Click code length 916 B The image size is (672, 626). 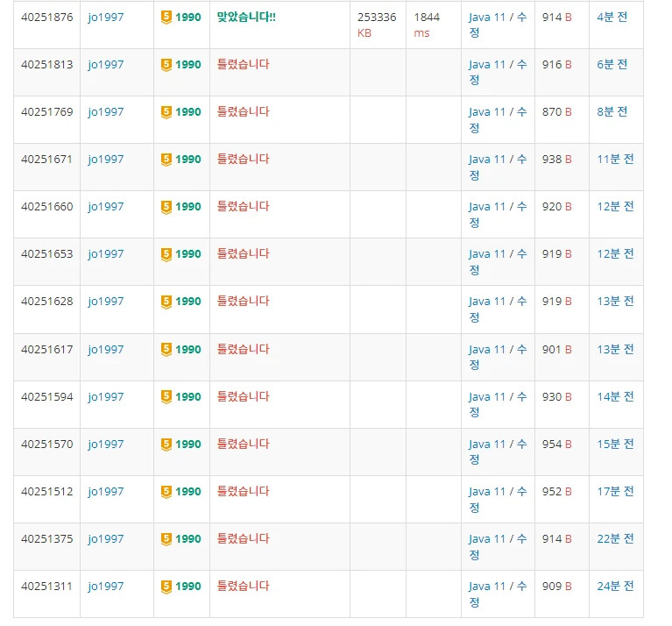click(556, 65)
